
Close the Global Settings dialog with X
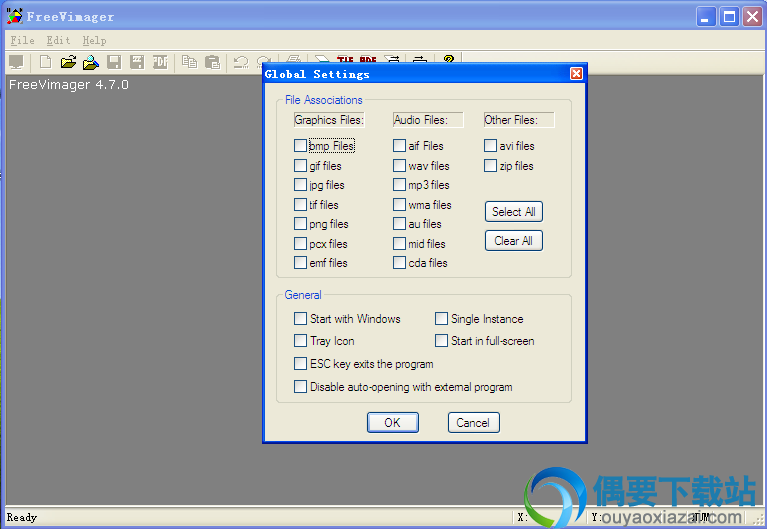[x=576, y=73]
